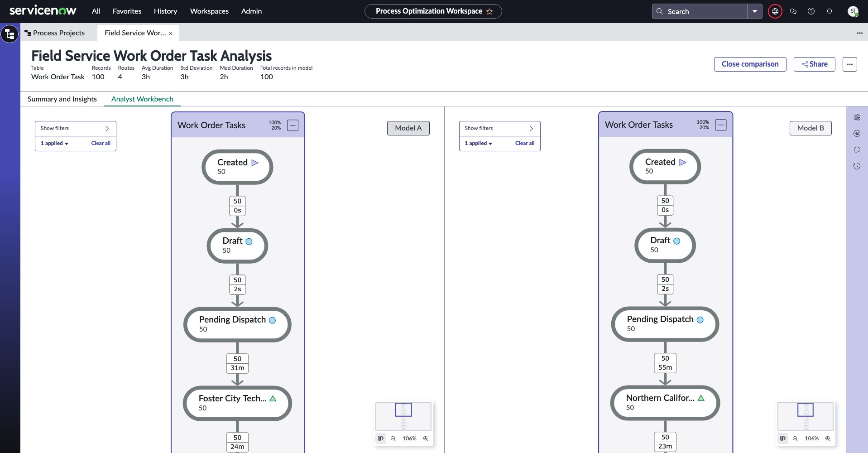Click the blue circle on Model A Draft node
Screen dimensions: 868x453
[x=249, y=241]
